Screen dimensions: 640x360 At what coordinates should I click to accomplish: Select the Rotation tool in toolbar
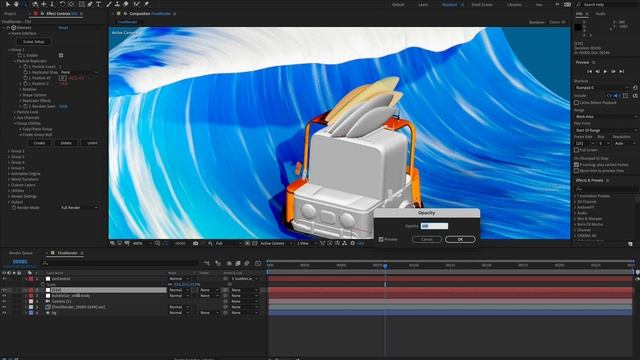click(x=62, y=4)
